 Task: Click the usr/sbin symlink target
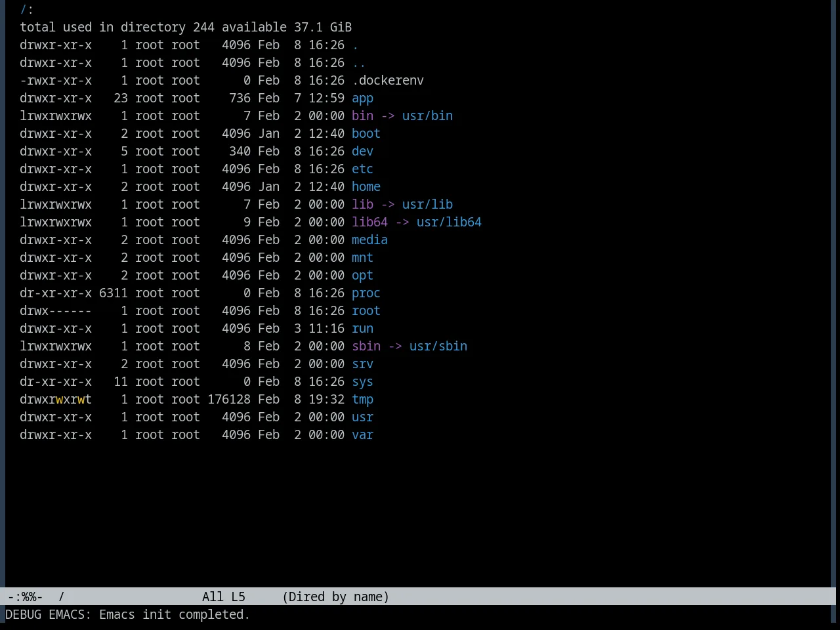tap(438, 346)
